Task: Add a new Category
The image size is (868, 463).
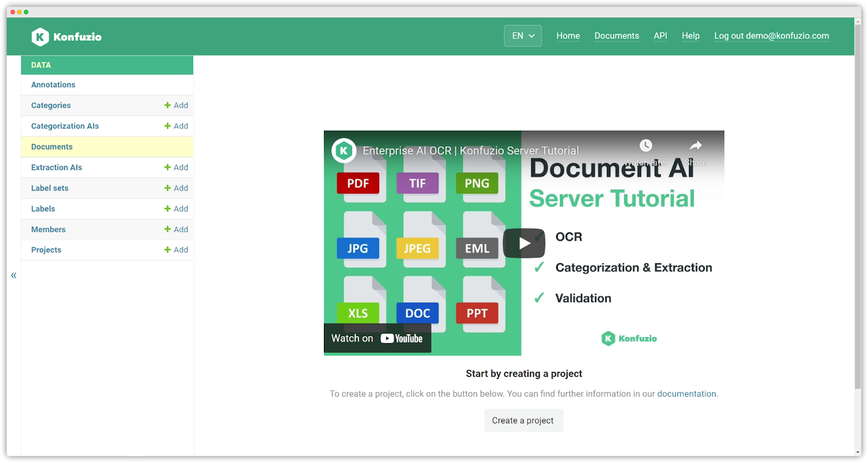Action: [x=176, y=105]
